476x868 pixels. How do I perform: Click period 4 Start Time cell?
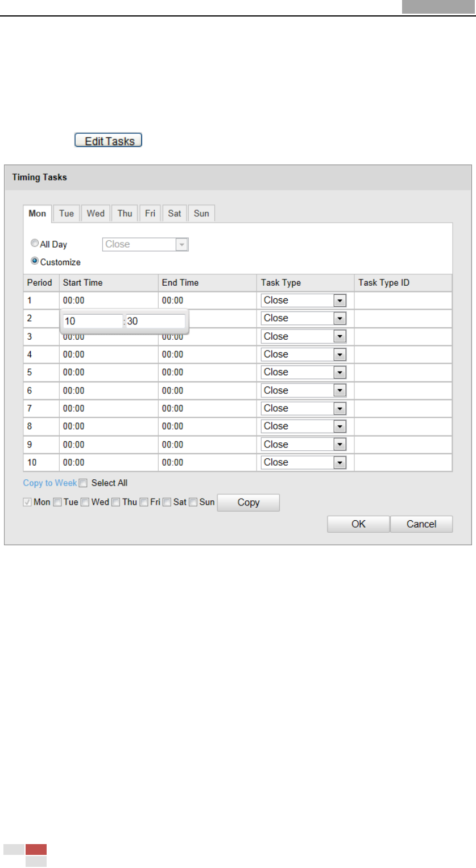108,354
